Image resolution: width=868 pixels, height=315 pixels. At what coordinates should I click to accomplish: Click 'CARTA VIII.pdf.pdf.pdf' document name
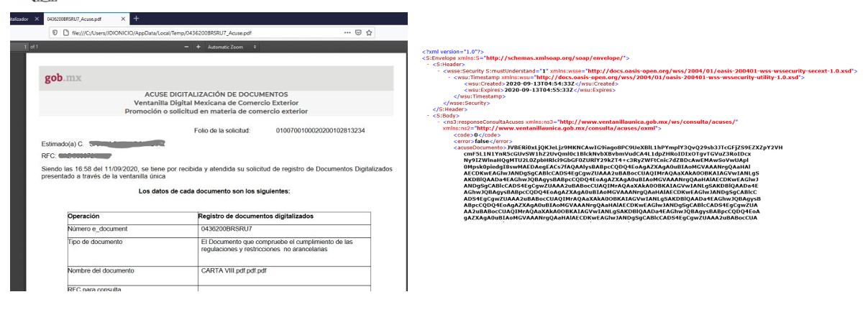point(234,272)
